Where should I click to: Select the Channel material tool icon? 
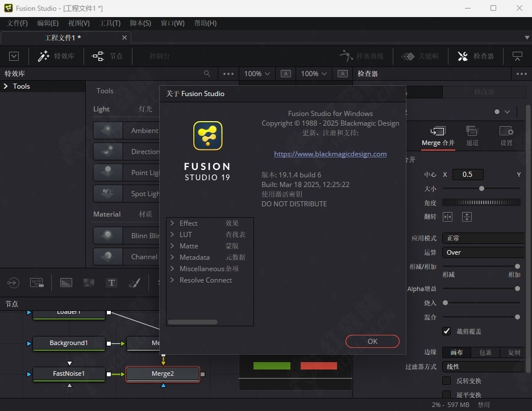(x=107, y=256)
